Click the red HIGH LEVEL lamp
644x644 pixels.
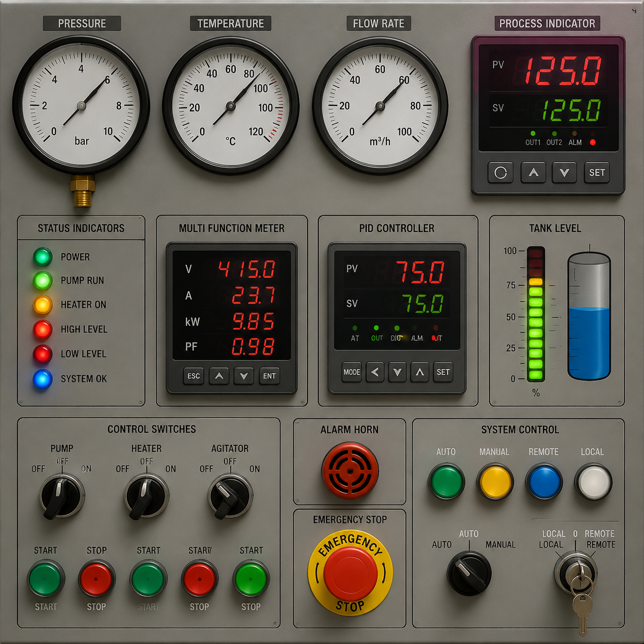click(x=43, y=329)
